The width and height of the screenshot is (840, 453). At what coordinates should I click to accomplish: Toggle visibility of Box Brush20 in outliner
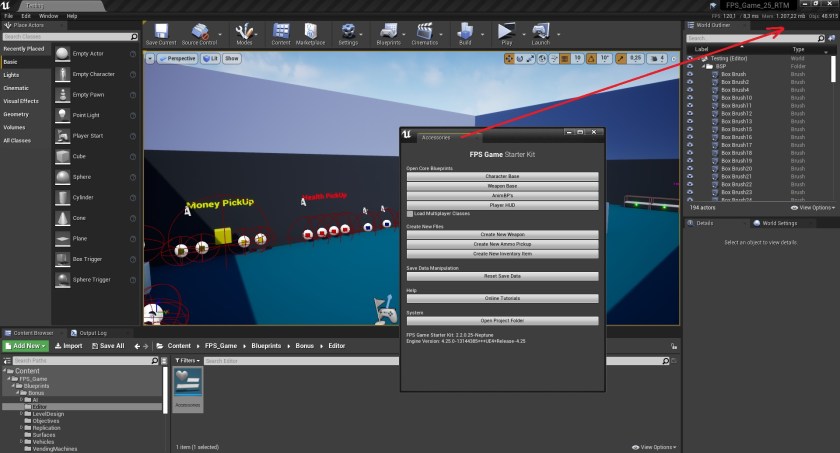coord(689,168)
